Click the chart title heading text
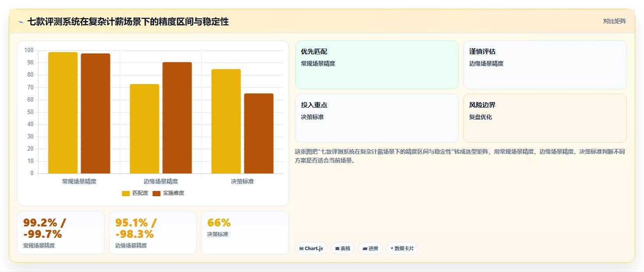644x272 pixels. [128, 21]
